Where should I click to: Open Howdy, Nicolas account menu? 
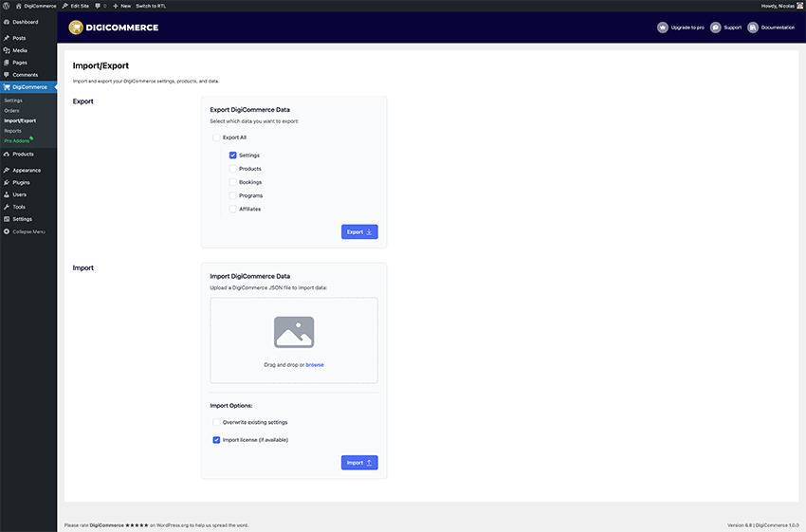782,6
